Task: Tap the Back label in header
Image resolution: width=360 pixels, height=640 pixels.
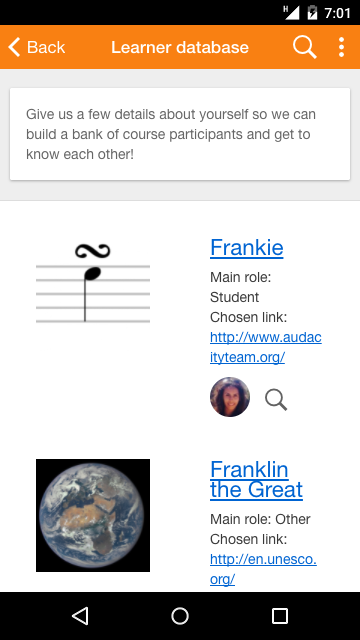Action: point(46,47)
